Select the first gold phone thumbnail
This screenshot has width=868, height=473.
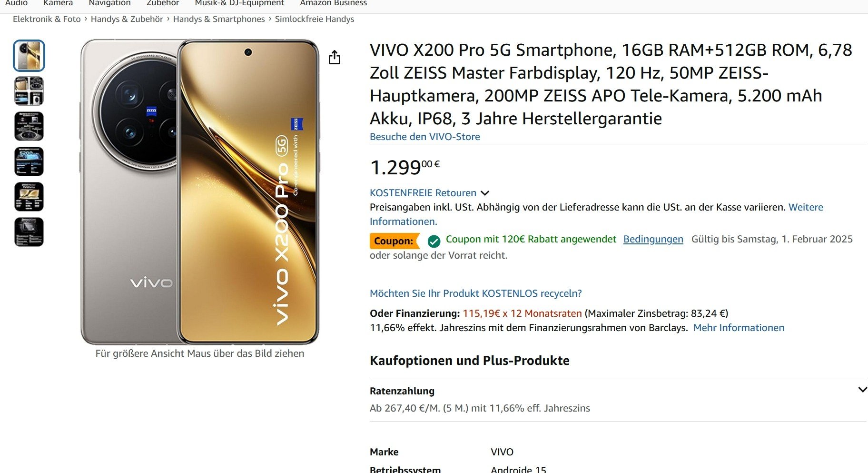[x=29, y=56]
